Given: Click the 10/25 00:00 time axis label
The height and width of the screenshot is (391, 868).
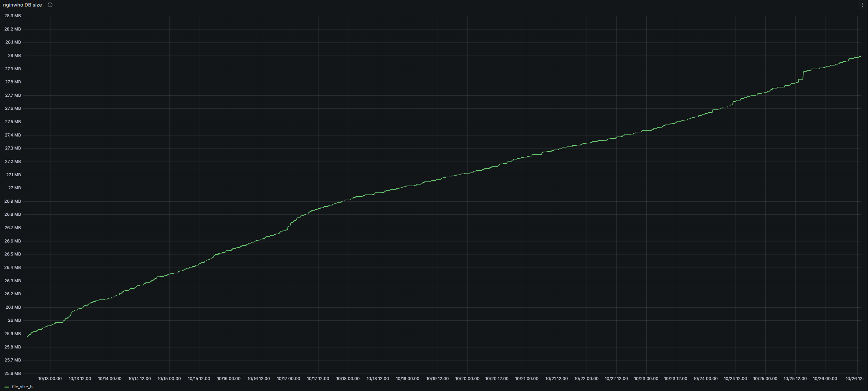Looking at the screenshot, I should pyautogui.click(x=765, y=379).
